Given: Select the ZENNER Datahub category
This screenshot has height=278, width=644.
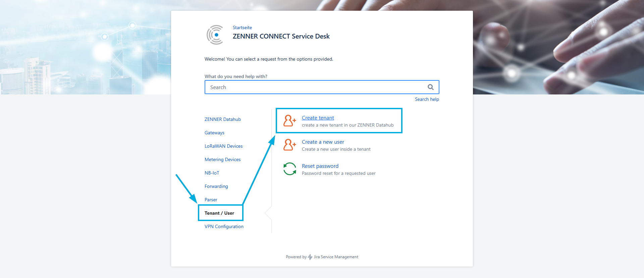Looking at the screenshot, I should pyautogui.click(x=223, y=119).
